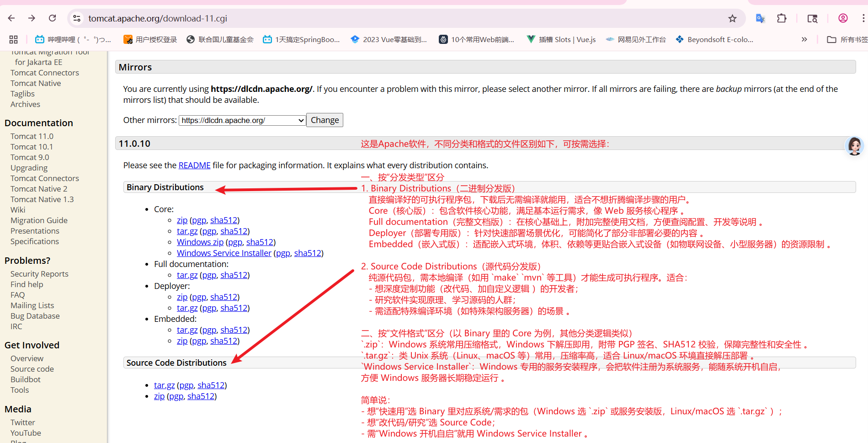Open pgp signature for Core zip

[199, 220]
